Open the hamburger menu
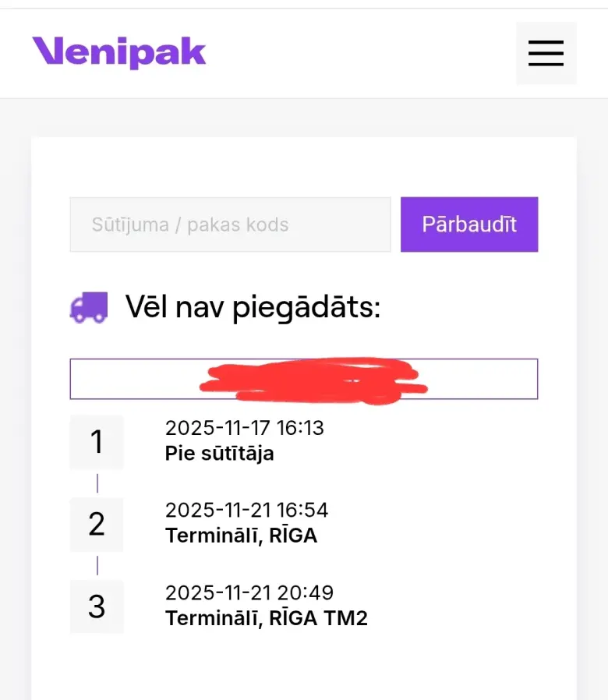 point(546,53)
